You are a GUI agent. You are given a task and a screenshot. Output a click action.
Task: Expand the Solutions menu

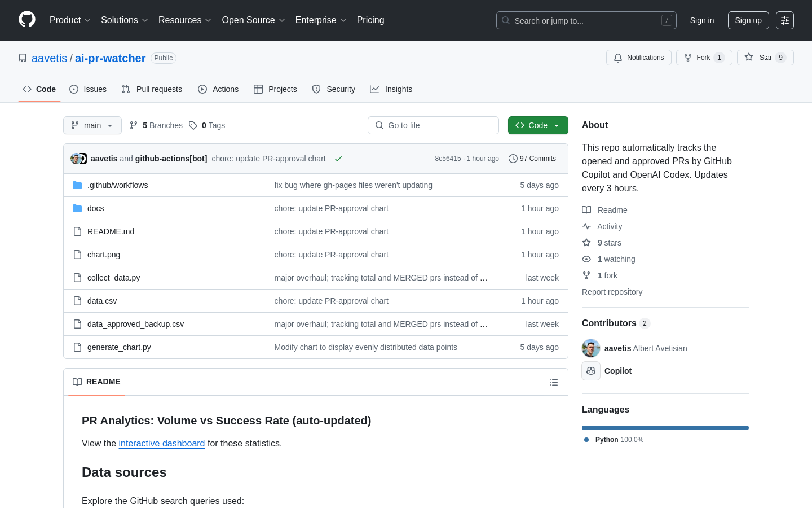point(125,20)
